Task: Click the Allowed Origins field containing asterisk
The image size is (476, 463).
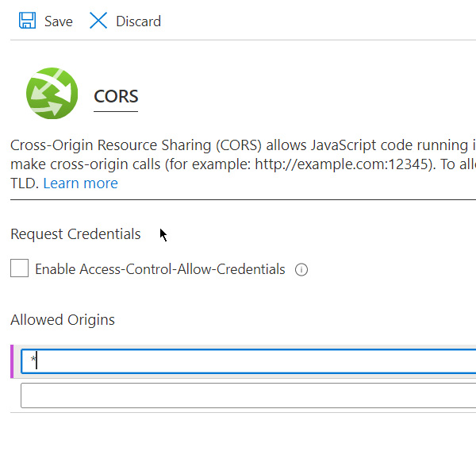Action: click(248, 361)
